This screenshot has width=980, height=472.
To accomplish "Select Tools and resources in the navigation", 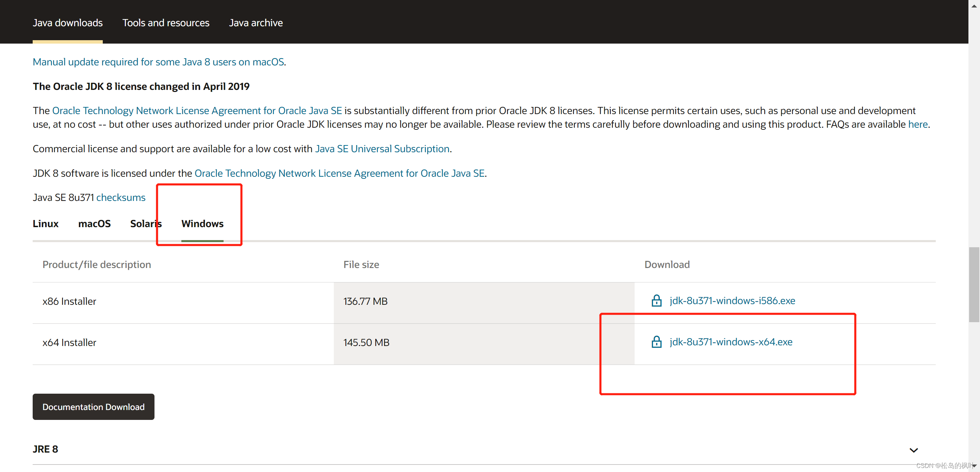I will pyautogui.click(x=165, y=23).
